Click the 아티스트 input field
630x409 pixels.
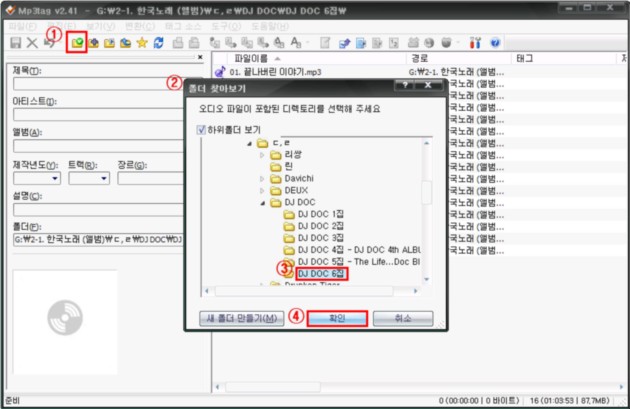[x=98, y=115]
